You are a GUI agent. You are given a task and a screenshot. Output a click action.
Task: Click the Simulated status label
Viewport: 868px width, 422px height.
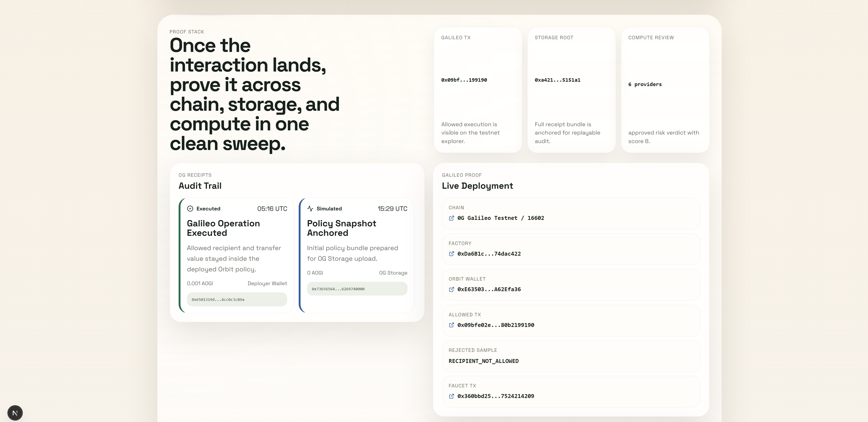(x=329, y=209)
